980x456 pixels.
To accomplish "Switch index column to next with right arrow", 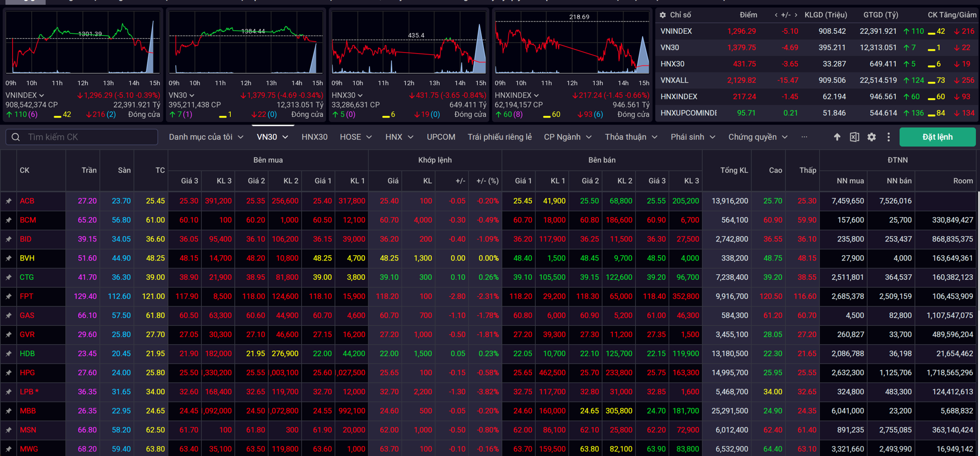I will click(x=796, y=15).
